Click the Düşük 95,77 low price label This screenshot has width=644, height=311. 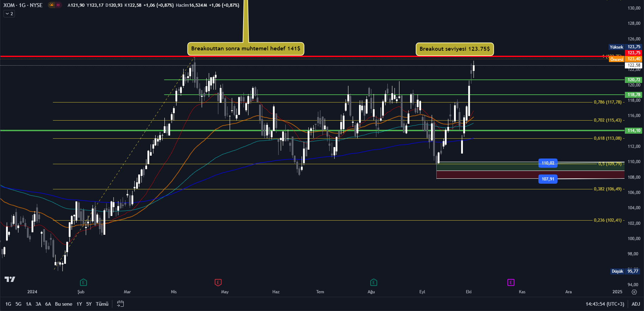(626, 271)
